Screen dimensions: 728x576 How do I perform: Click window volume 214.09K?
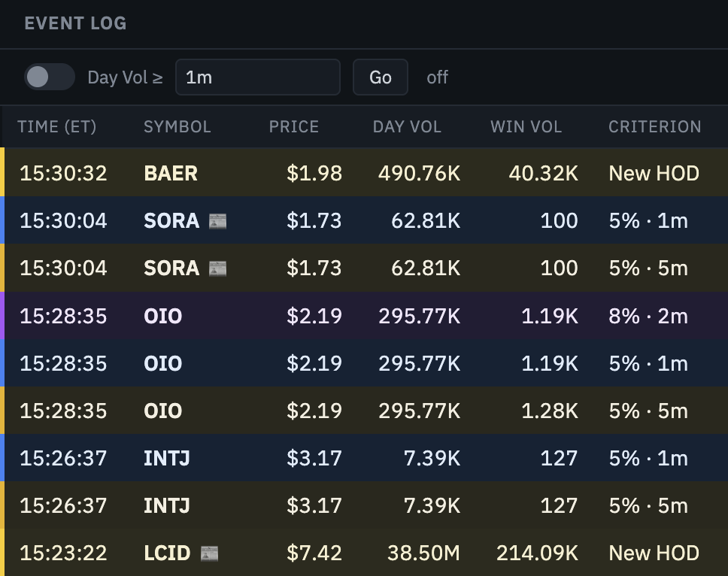(537, 553)
